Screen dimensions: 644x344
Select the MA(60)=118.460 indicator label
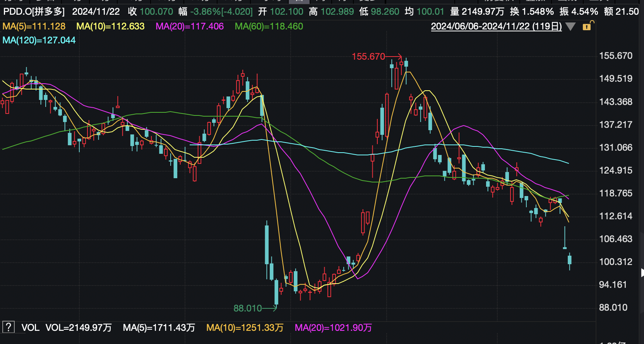[x=269, y=26]
